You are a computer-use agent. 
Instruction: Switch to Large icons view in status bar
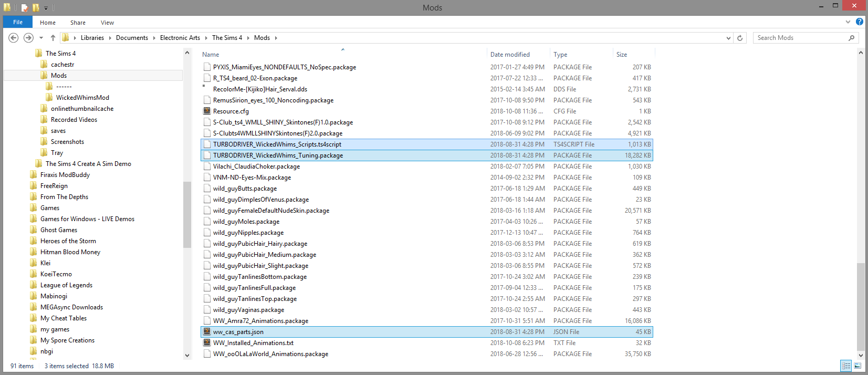(x=857, y=366)
